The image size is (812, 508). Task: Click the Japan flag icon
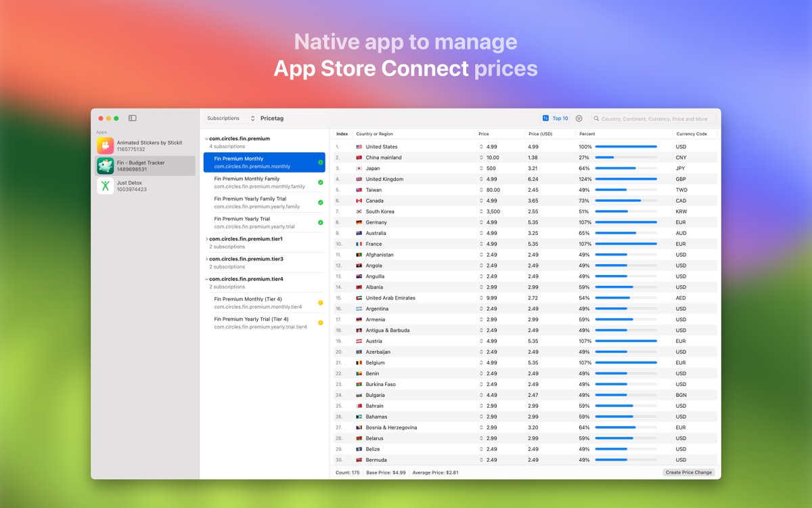(x=359, y=169)
